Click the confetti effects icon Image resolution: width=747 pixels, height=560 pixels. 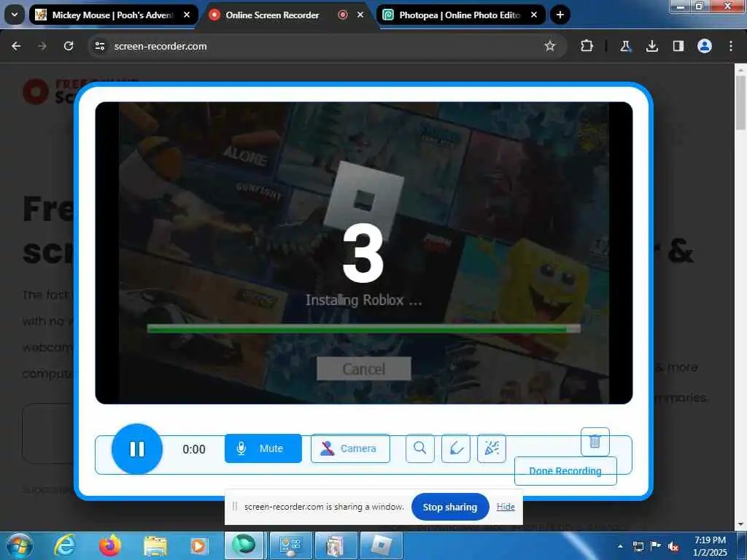tap(492, 448)
